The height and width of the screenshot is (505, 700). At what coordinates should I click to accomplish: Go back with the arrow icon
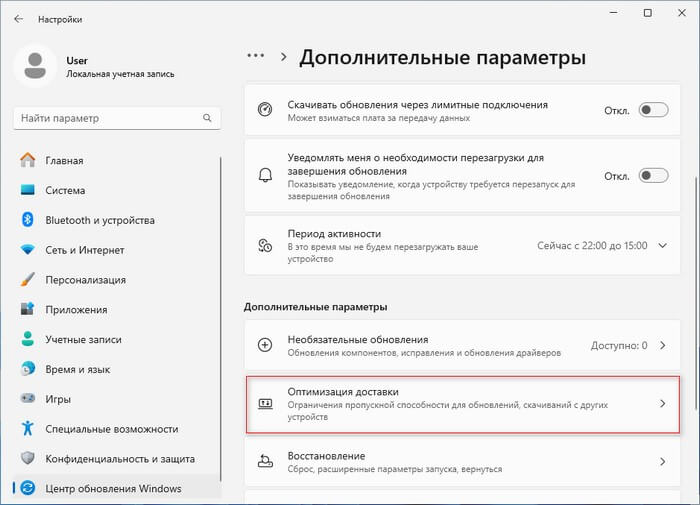point(18,19)
